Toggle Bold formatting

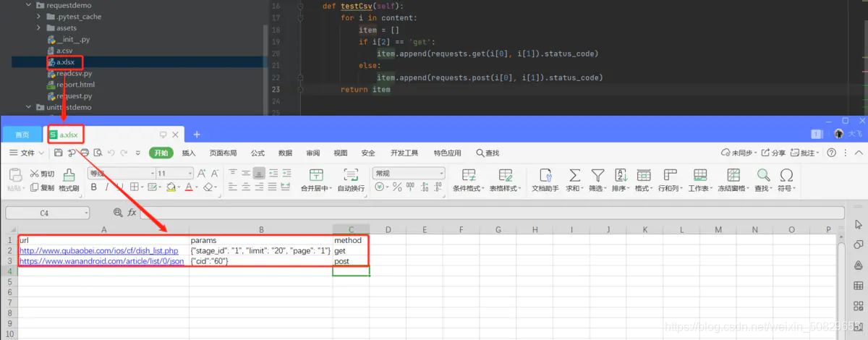tap(93, 187)
